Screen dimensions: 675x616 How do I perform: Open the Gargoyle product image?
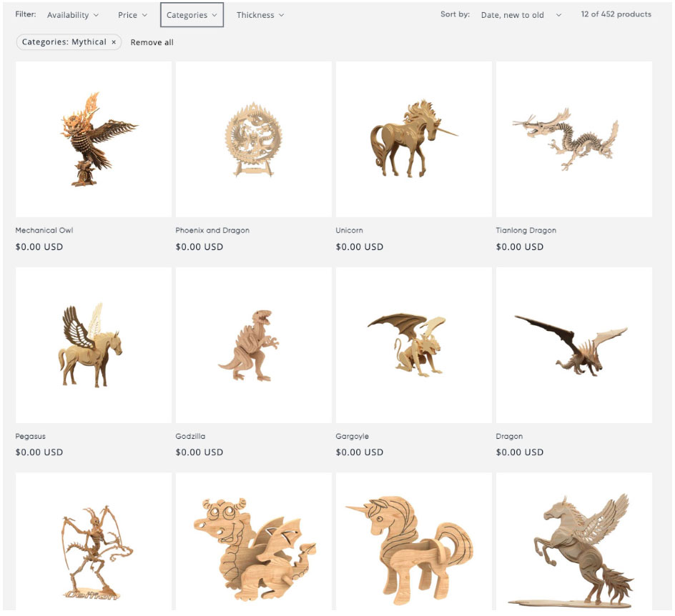414,345
